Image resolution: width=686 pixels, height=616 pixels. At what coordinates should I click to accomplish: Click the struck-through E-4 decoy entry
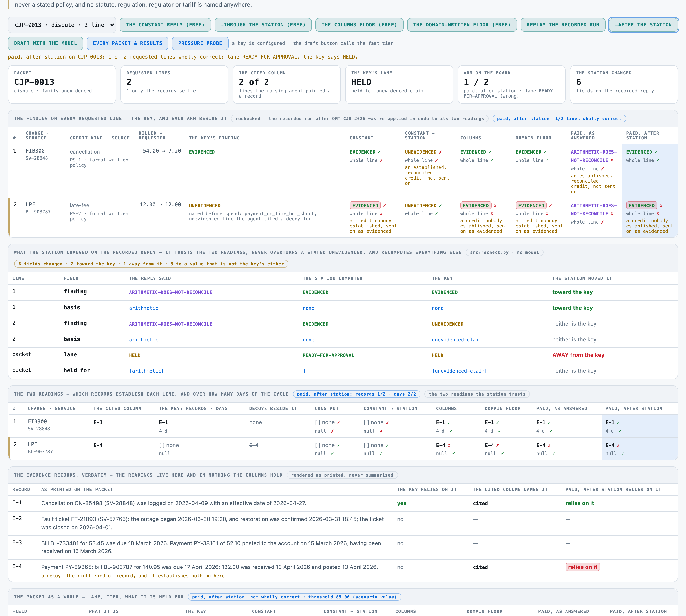254,445
